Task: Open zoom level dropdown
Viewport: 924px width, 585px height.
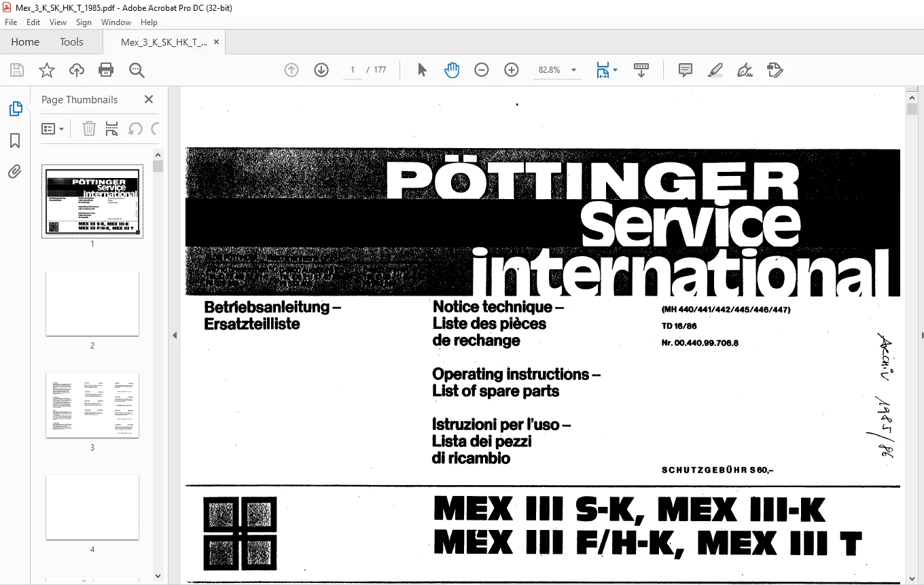Action: [573, 70]
